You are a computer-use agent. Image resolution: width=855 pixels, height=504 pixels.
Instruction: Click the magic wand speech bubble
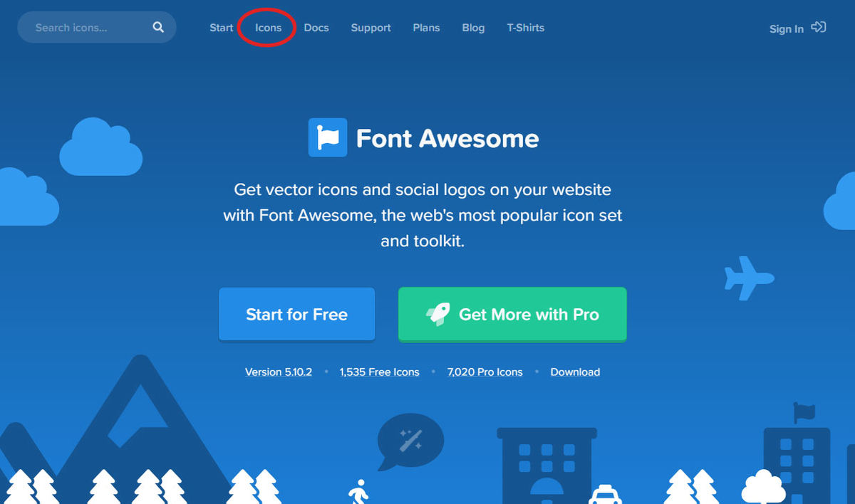410,441
